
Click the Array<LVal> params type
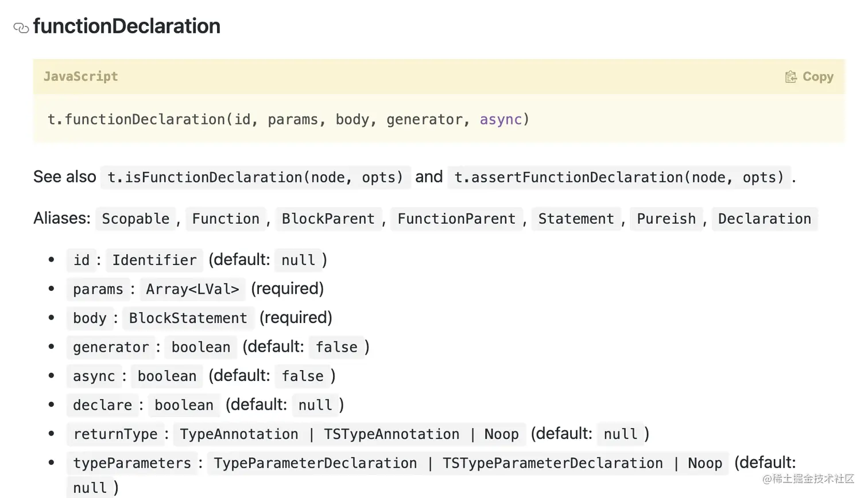192,289
